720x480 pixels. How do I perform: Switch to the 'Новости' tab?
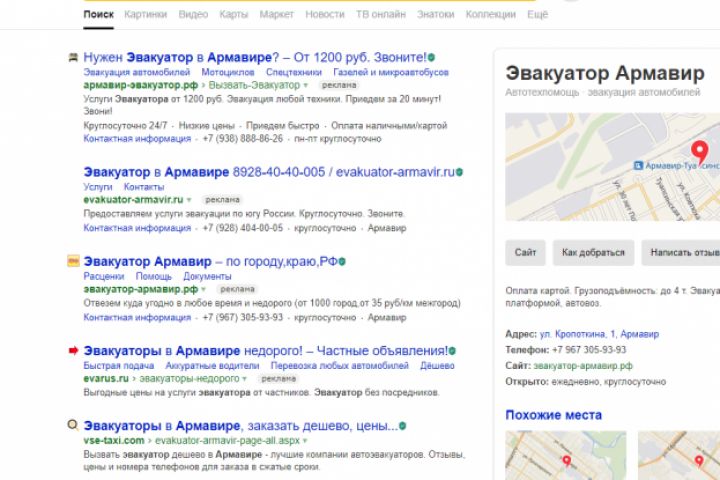[325, 15]
